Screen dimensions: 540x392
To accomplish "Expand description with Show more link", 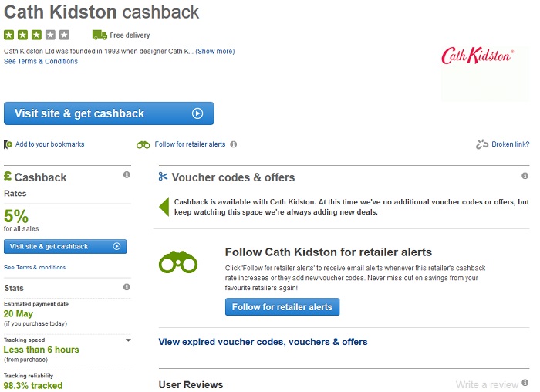I will pos(215,52).
